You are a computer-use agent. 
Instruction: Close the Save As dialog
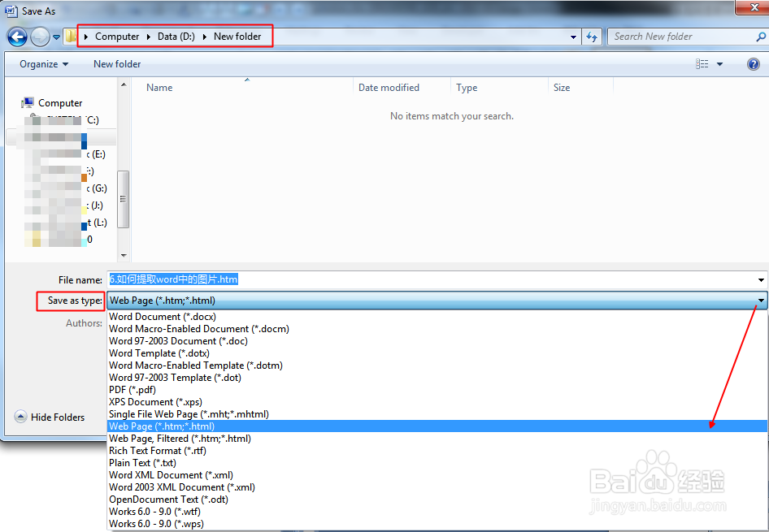click(x=754, y=6)
